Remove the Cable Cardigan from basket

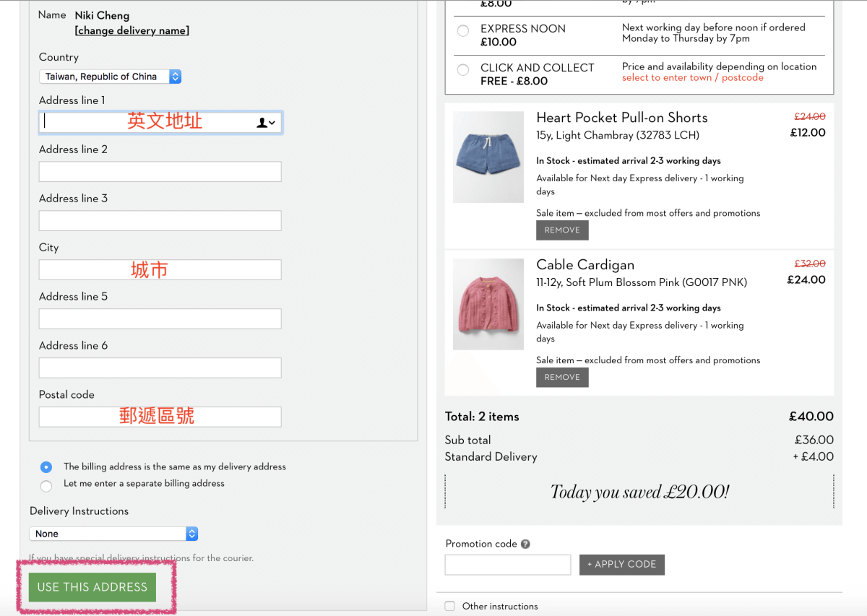(x=562, y=378)
